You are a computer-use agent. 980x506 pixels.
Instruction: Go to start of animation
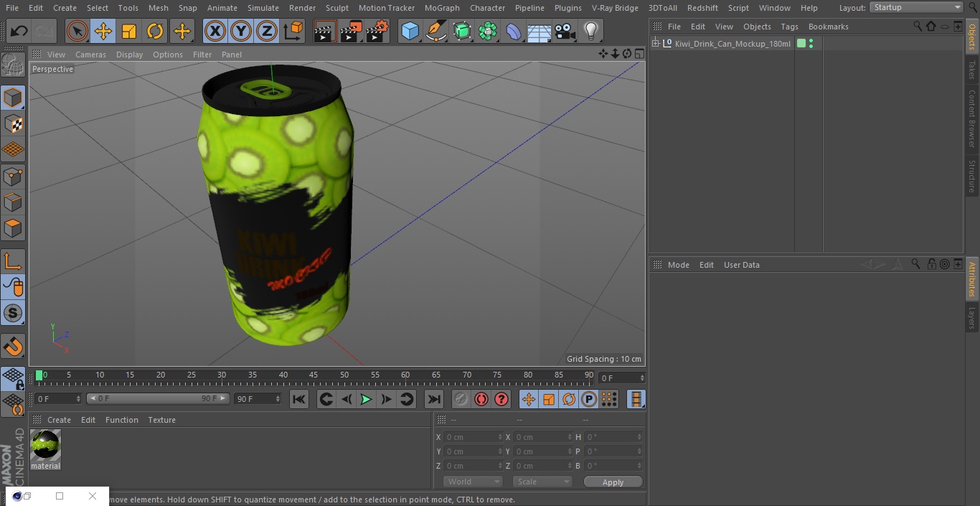point(299,399)
